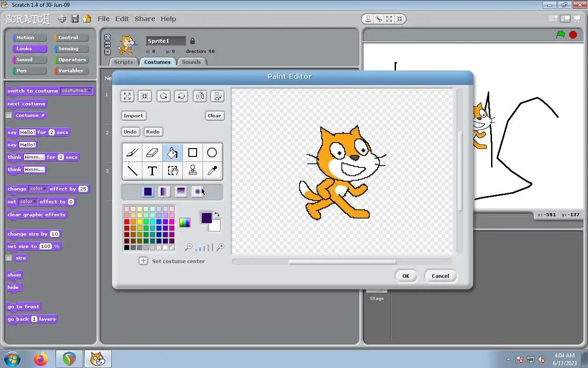
Task: Pick the black swatch in palette
Action: (127, 247)
